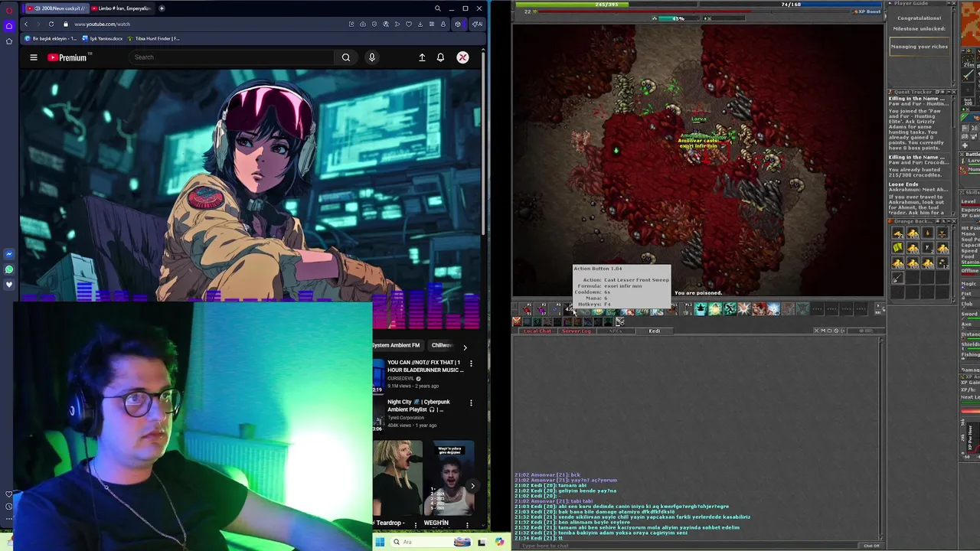Image resolution: width=980 pixels, height=551 pixels.
Task: Open the Teardrop short's three-dot menu
Action: 415,524
